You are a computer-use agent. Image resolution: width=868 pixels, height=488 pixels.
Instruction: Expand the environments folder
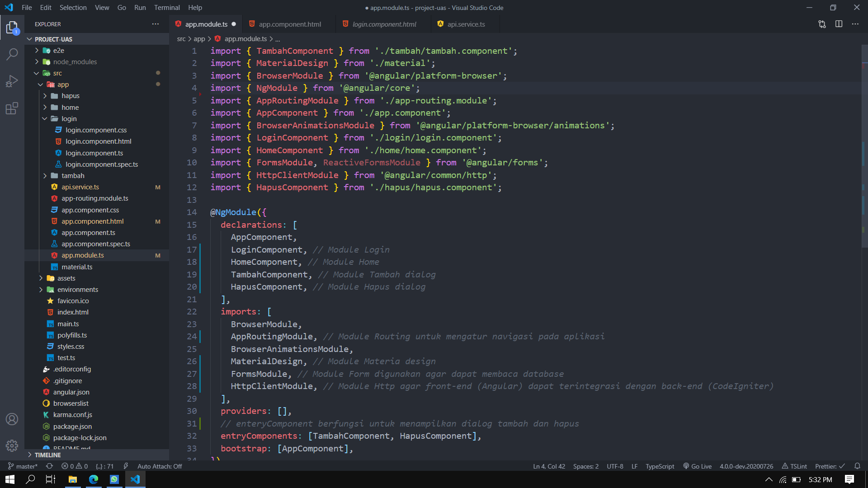[x=97, y=290]
